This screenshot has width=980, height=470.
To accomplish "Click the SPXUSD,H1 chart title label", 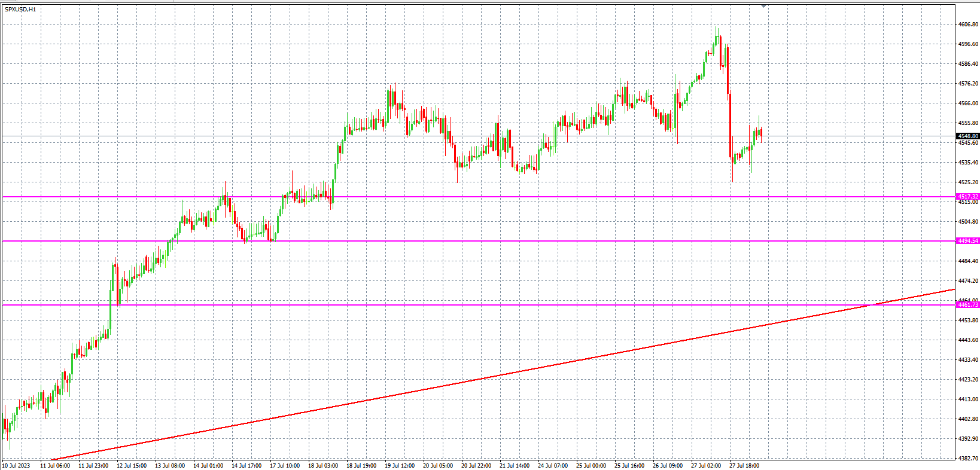I will pos(20,10).
